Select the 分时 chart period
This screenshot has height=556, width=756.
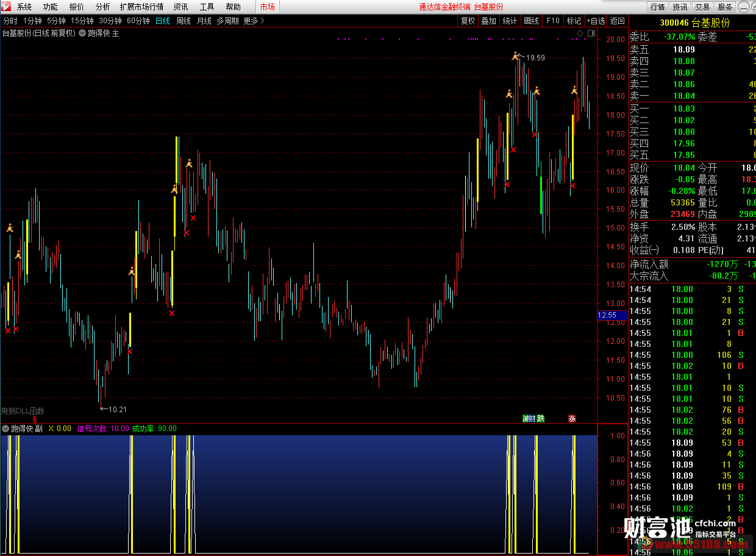[10, 21]
